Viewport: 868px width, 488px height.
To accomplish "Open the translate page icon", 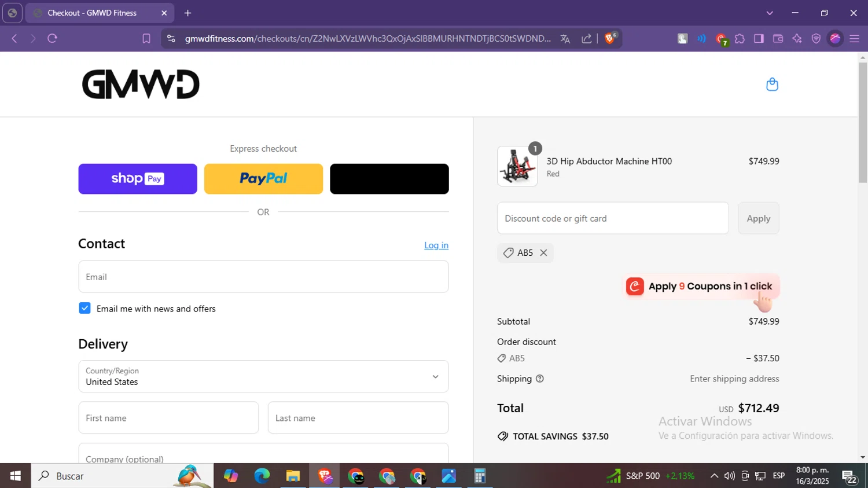I will click(x=565, y=38).
